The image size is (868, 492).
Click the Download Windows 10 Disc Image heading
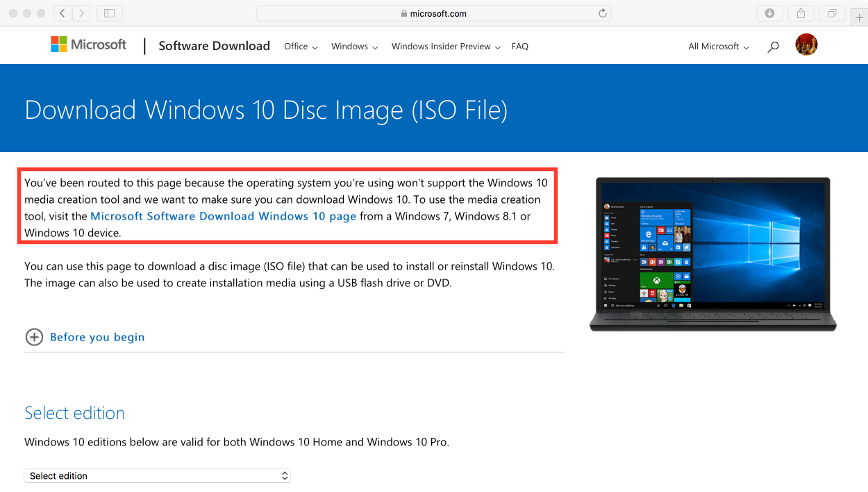pos(266,110)
